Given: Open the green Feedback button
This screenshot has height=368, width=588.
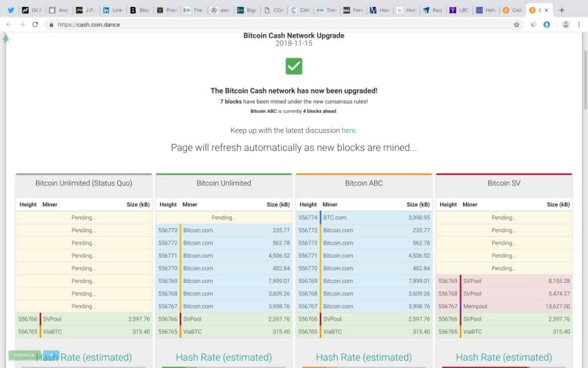Looking at the screenshot, I should (24, 355).
